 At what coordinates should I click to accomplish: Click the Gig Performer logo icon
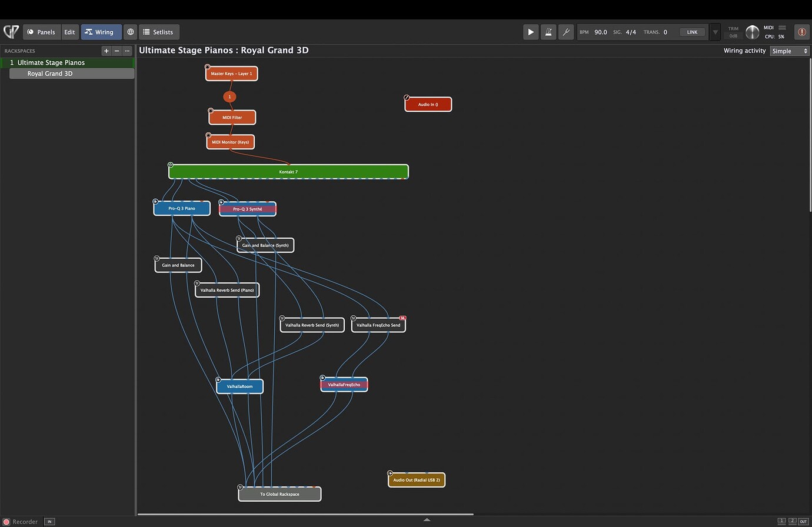pyautogui.click(x=11, y=32)
